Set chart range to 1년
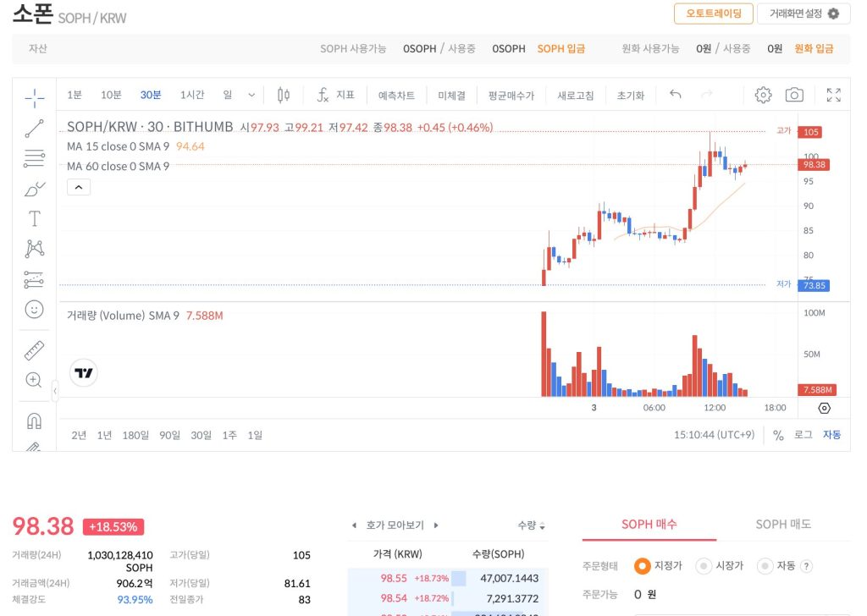The image size is (867, 616). 104,435
